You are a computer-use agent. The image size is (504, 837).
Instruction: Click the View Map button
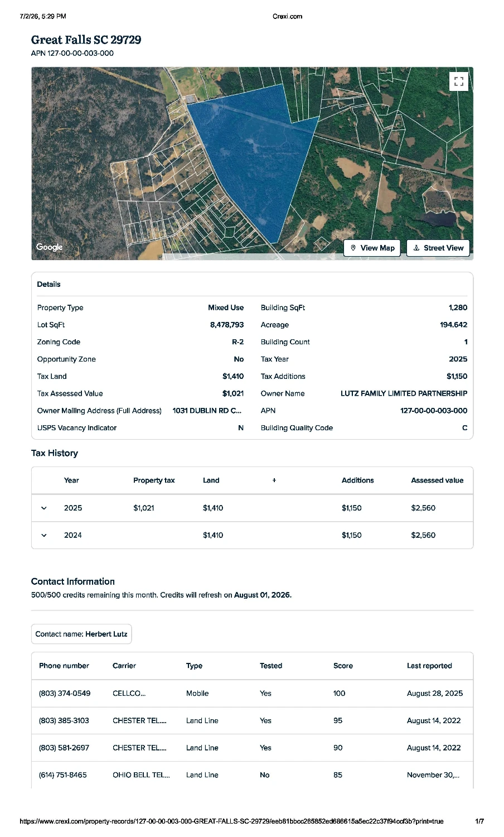372,248
